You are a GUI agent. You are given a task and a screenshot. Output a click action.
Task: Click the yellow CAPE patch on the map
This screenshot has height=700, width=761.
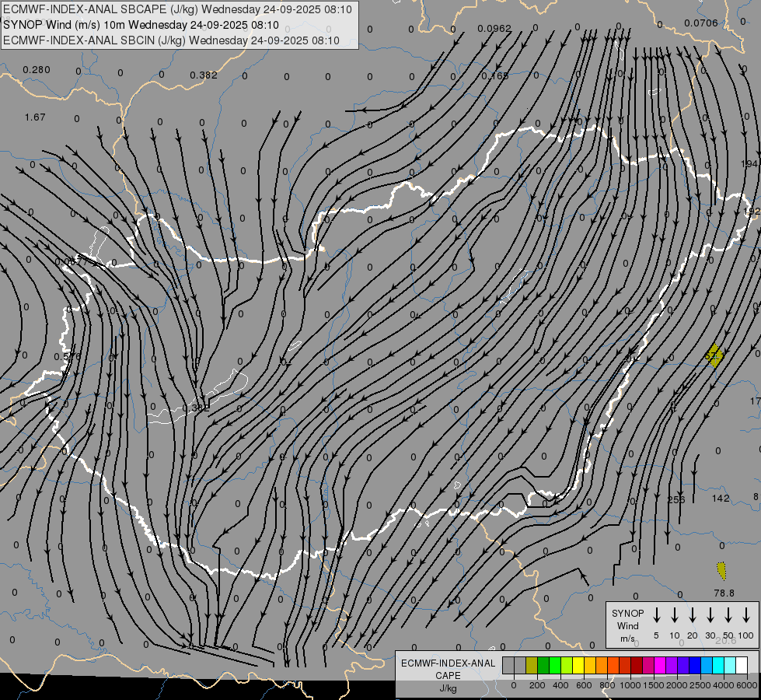[714, 355]
